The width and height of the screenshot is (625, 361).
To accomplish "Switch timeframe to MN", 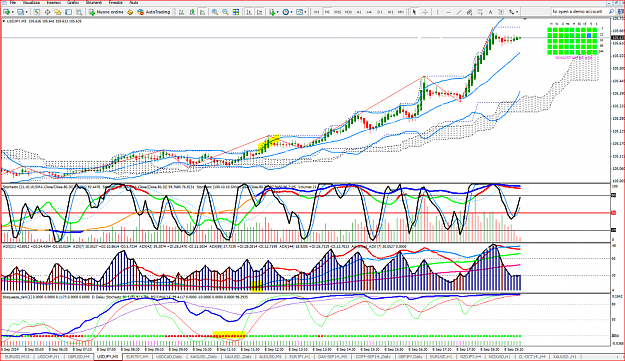I will [x=401, y=12].
